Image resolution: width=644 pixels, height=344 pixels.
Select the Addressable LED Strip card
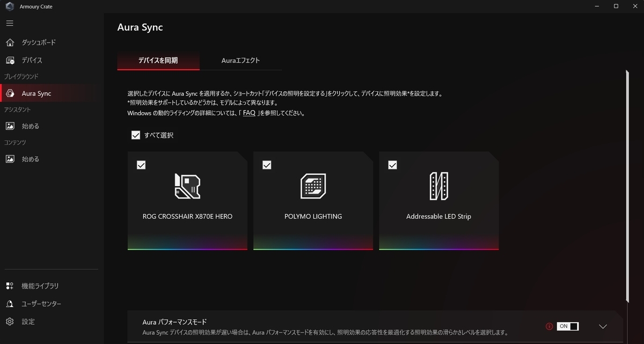click(x=438, y=201)
